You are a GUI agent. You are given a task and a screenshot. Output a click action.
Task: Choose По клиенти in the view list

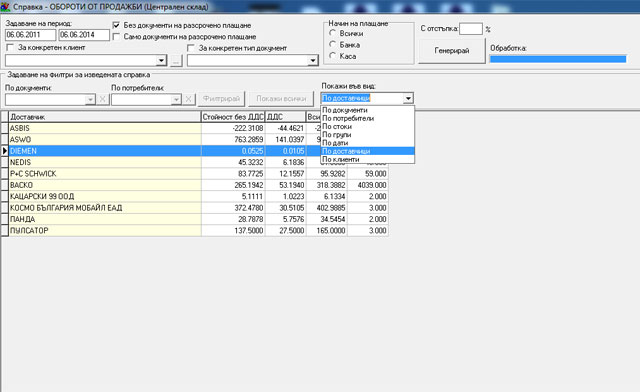point(368,159)
